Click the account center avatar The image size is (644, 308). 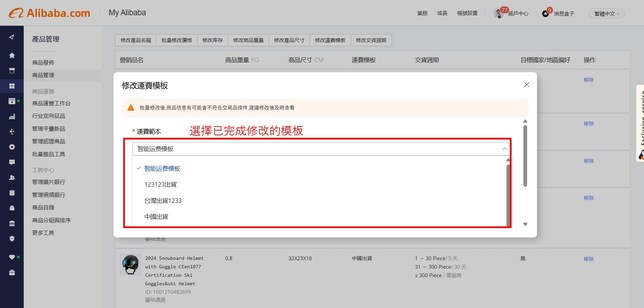(498, 14)
